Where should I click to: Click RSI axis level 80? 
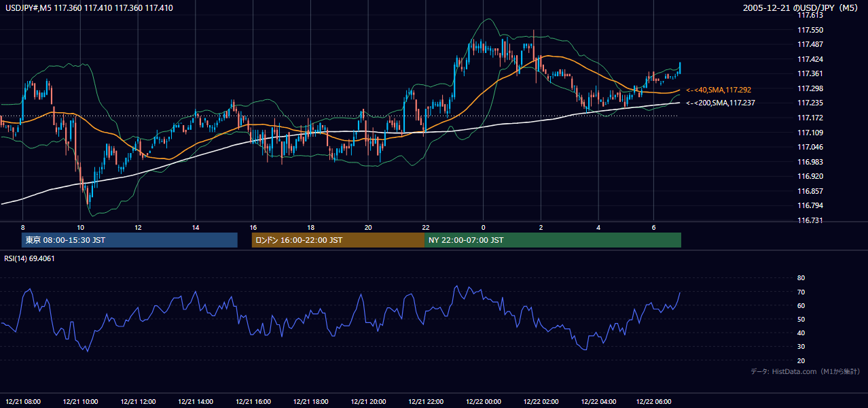pos(801,278)
